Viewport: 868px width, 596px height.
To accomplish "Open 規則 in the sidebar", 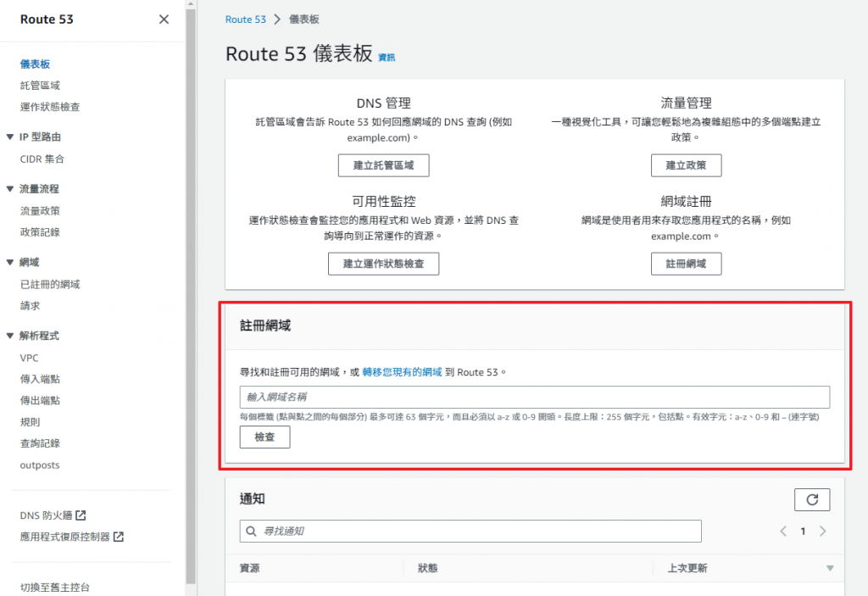I will click(30, 422).
